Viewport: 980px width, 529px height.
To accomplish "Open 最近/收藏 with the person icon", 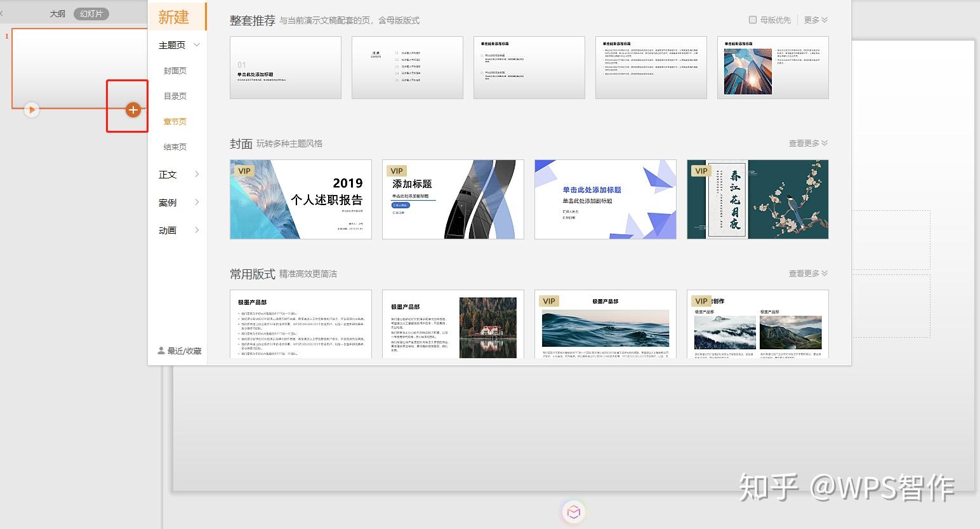I will coord(180,351).
